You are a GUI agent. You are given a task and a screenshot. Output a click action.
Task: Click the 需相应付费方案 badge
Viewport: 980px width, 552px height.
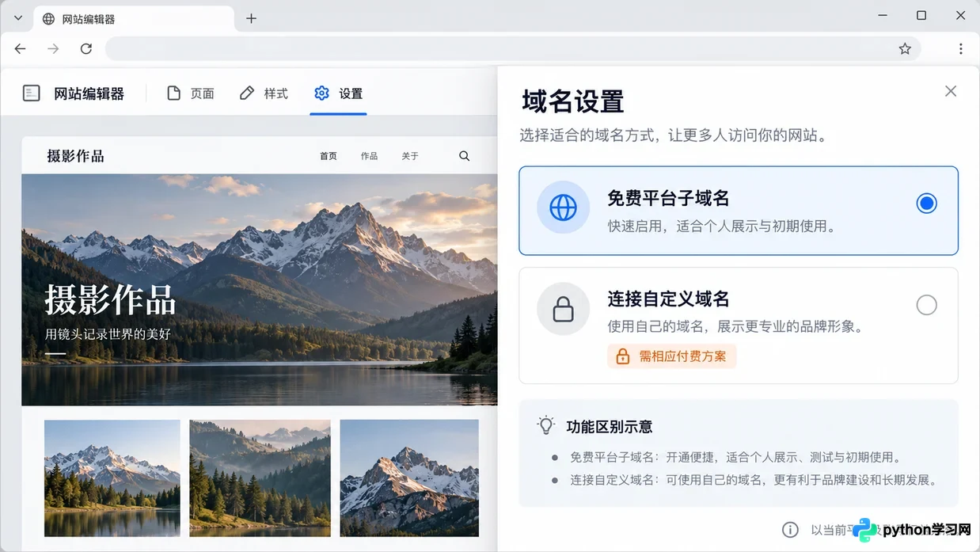(672, 356)
